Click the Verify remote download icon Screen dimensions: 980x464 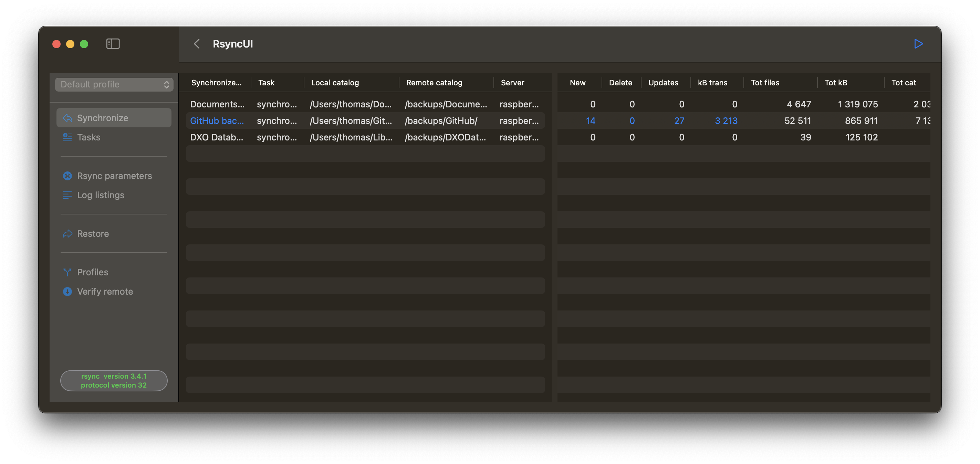[x=67, y=291]
